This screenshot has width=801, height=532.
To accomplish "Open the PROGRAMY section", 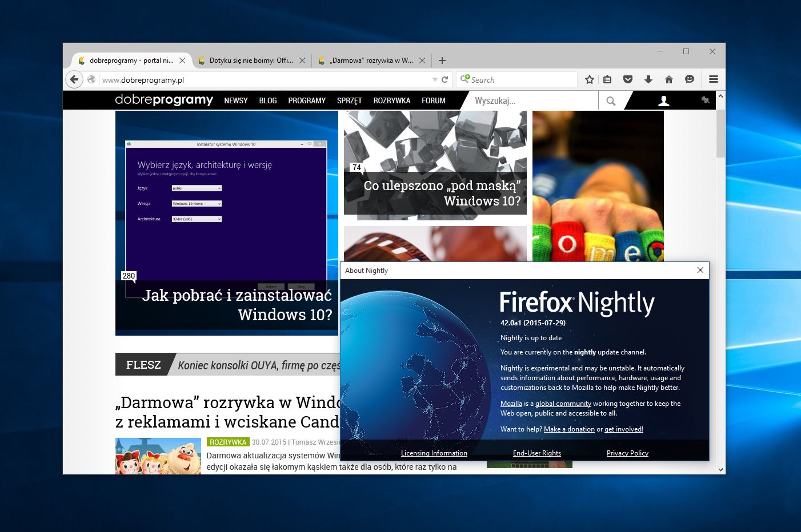I will (307, 101).
